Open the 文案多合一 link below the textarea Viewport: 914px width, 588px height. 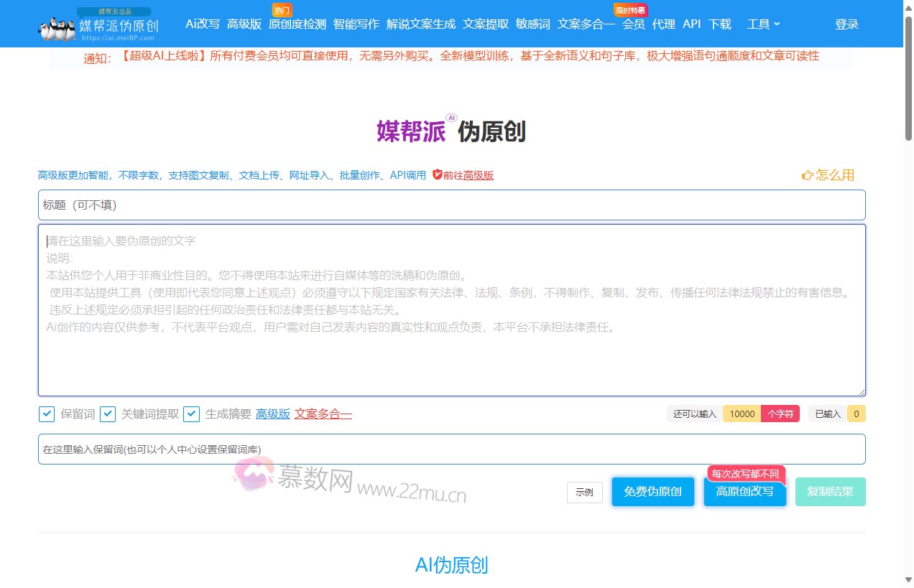[323, 414]
